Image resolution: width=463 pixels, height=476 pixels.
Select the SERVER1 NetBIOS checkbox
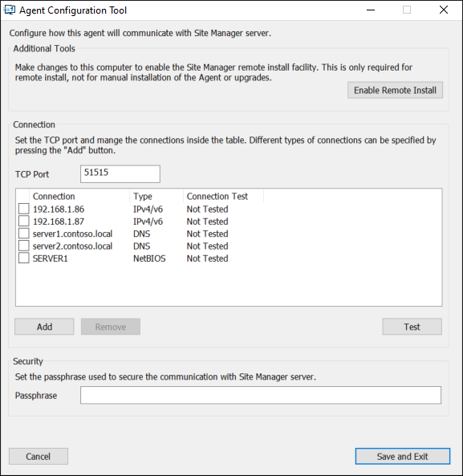pyautogui.click(x=23, y=258)
